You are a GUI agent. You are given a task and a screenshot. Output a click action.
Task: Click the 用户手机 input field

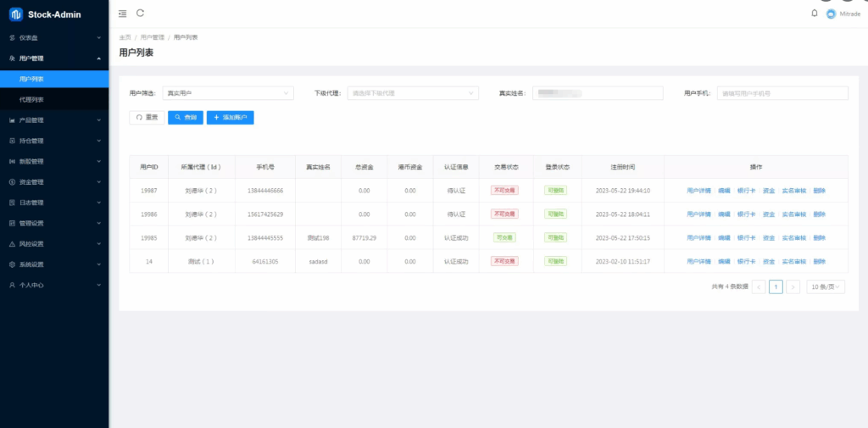coord(782,93)
